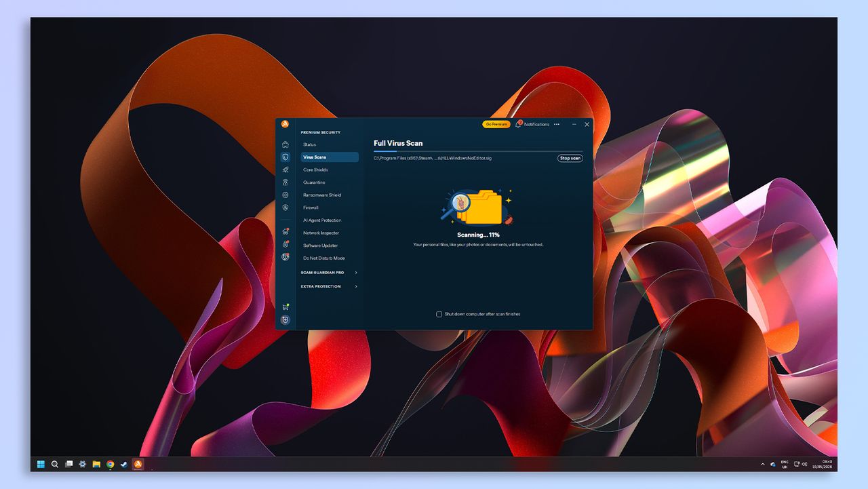The width and height of the screenshot is (868, 489).
Task: Open the circular icon below the glasses
Action: [x=285, y=244]
